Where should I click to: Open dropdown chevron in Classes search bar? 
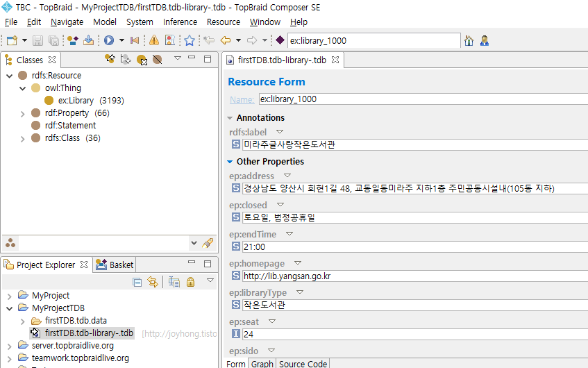pyautogui.click(x=194, y=243)
